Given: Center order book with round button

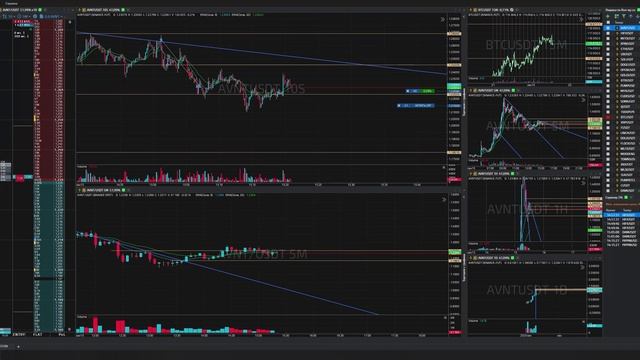Looking at the screenshot, I should [x=70, y=22].
